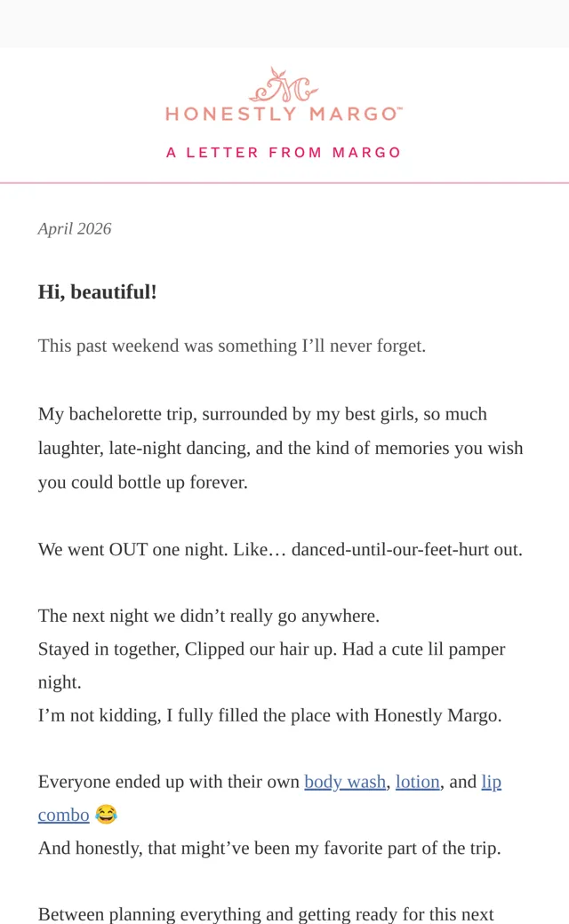Open the lip combo link
Screen dimensions: 569x924
(491, 781)
